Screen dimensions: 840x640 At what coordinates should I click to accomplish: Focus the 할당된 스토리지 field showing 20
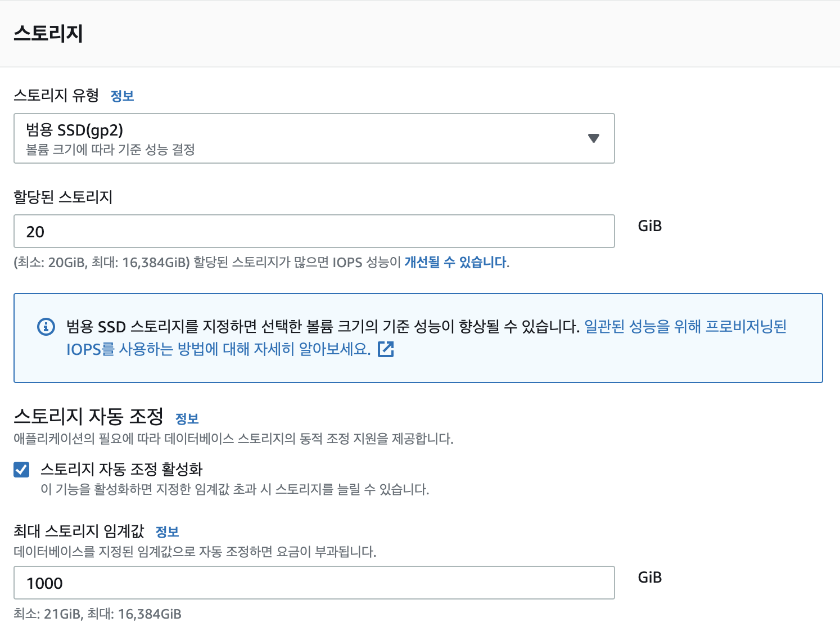pos(314,232)
